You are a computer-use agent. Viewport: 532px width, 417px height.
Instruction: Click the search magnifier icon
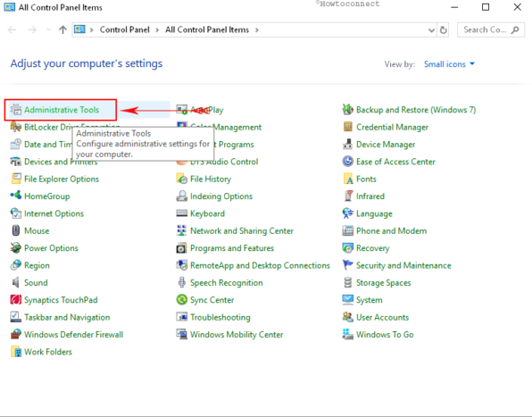click(515, 29)
